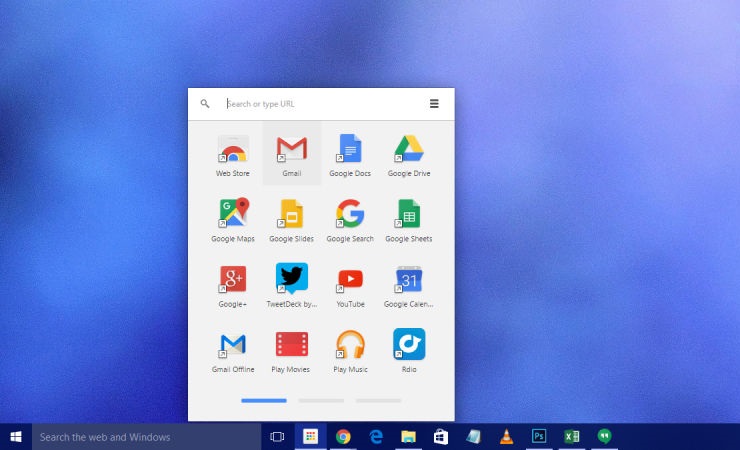
Task: Click the Chrome App Launcher taskbar icon
Action: 311,437
